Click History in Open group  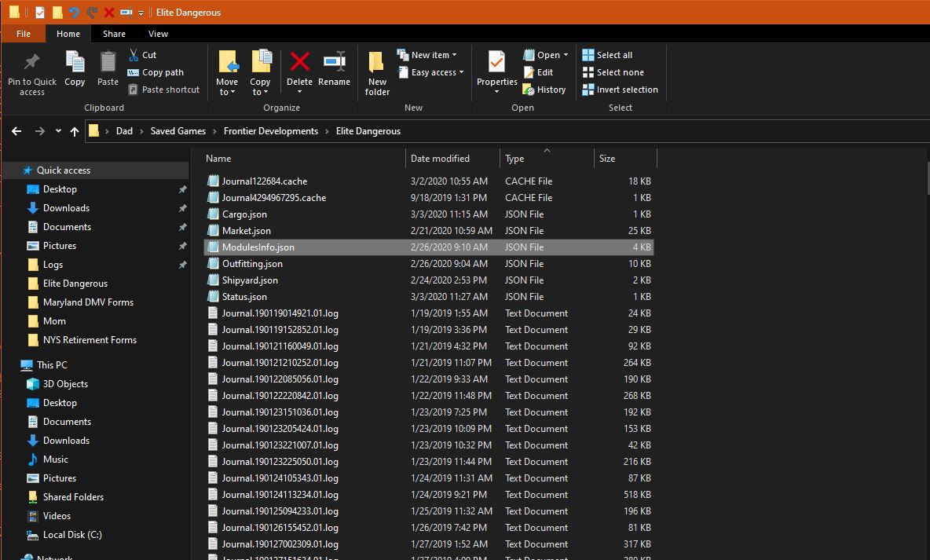coord(544,90)
